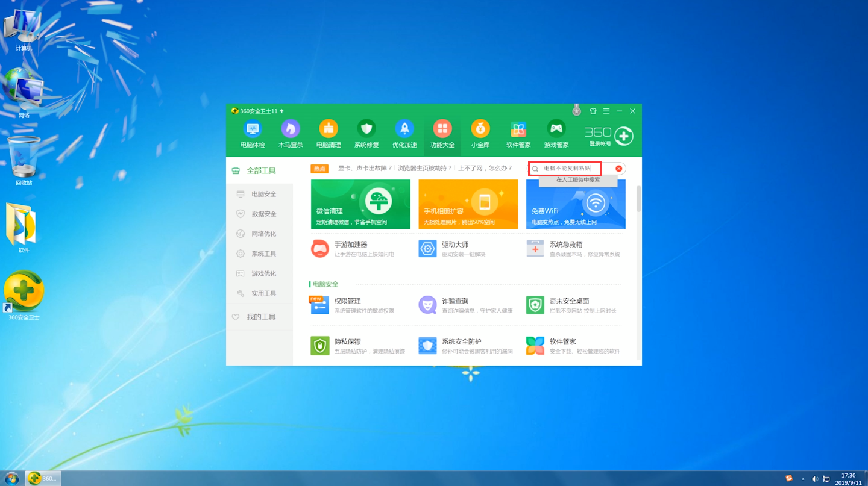Click the medal icon in title bar

(577, 110)
